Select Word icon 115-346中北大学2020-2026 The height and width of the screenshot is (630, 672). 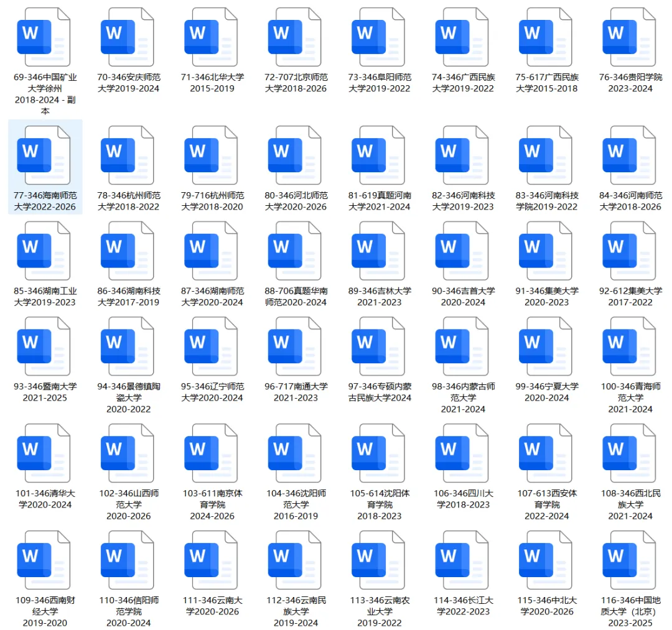(546, 560)
